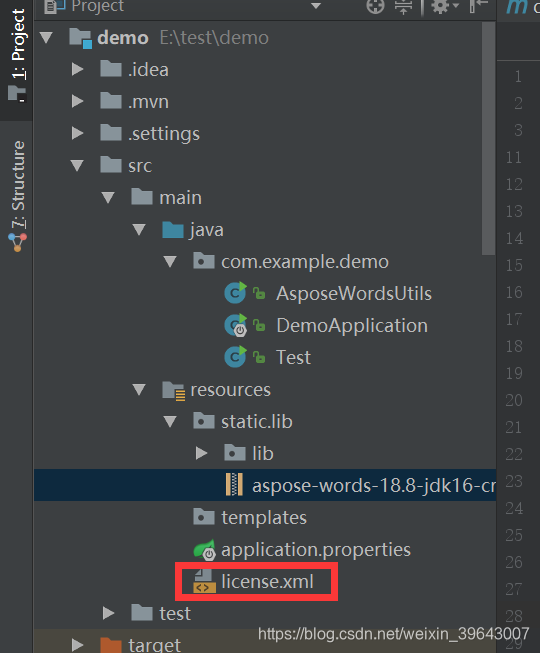
Task: Click line number 16 in editor gutter
Action: (514, 292)
